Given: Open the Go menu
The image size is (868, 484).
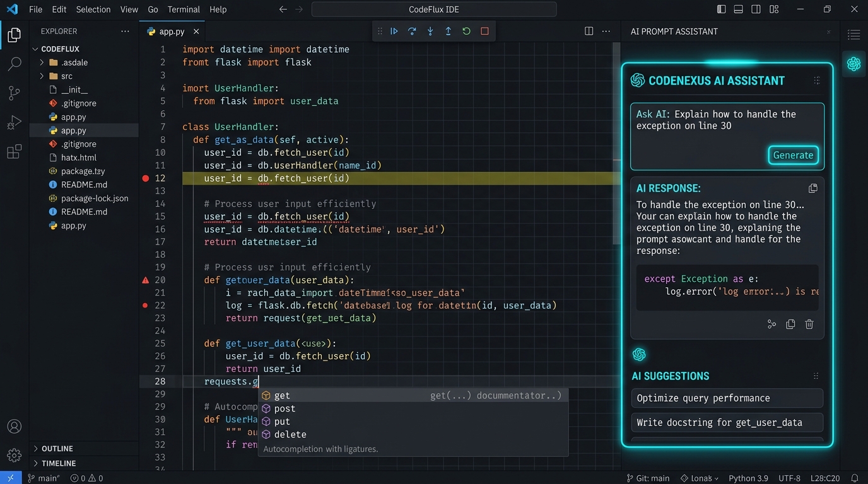Looking at the screenshot, I should 153,9.
